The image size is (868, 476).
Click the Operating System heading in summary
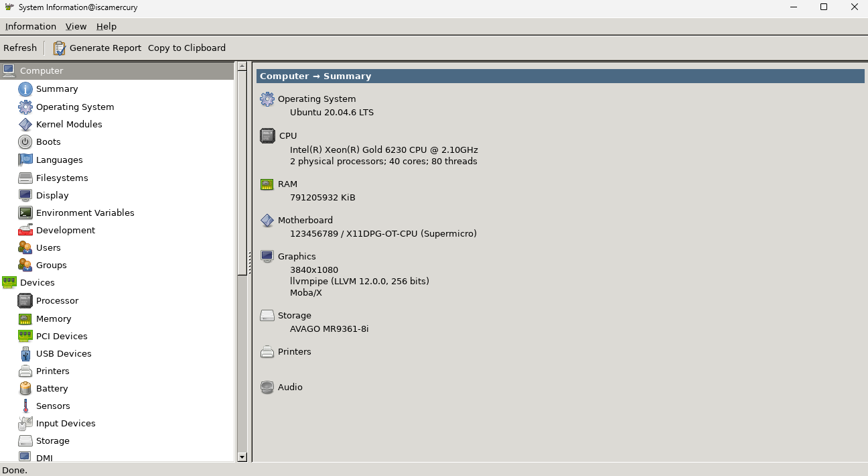[317, 99]
